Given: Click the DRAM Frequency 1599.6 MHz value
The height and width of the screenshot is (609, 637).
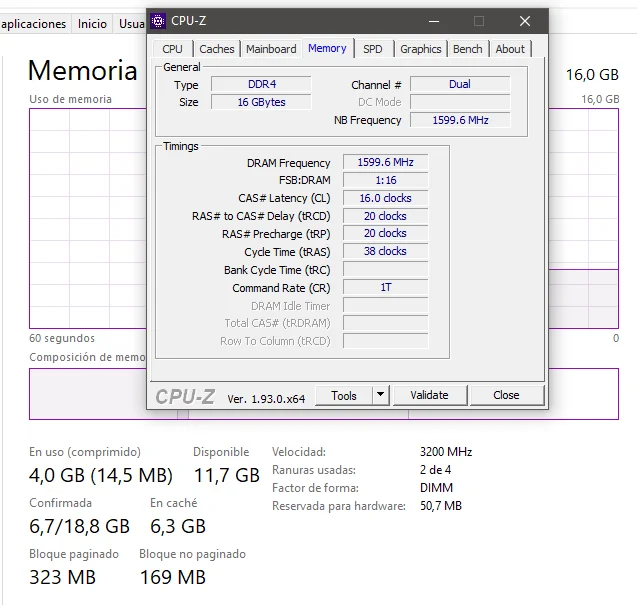Looking at the screenshot, I should [386, 162].
